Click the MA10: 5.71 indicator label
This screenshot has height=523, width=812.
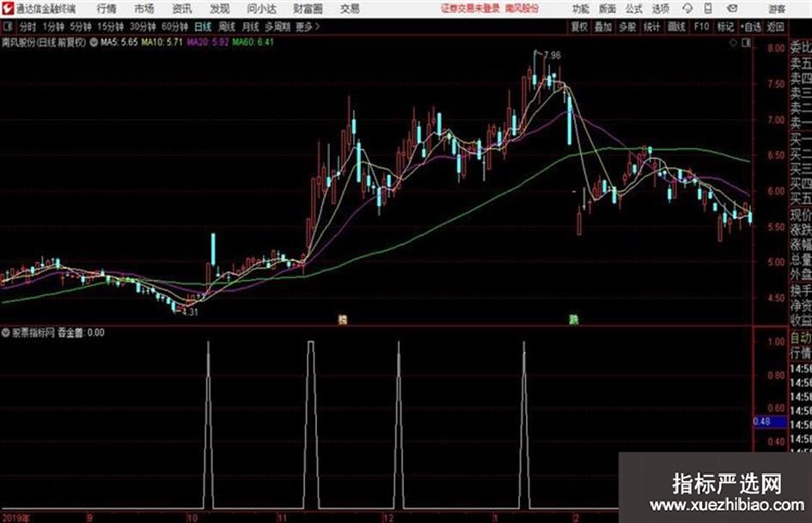[162, 42]
